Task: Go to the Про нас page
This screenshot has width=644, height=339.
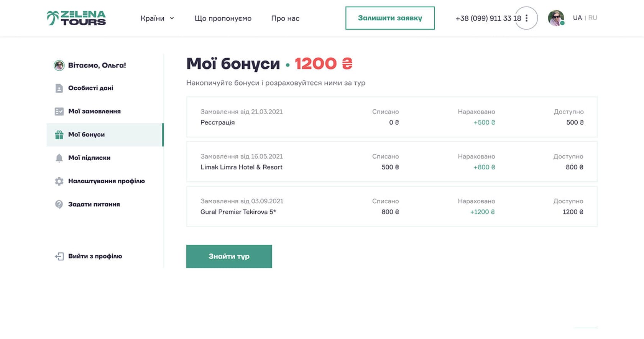Action: pos(285,18)
